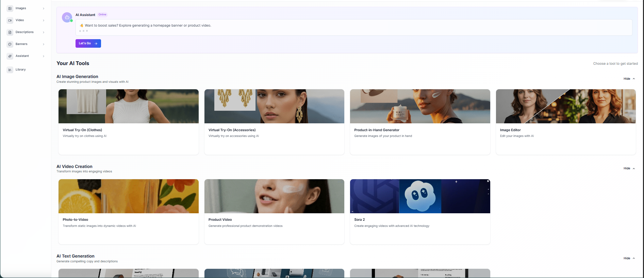The width and height of the screenshot is (644, 278).
Task: Click the 'AI Image Generation' section heading
Action: [77, 77]
